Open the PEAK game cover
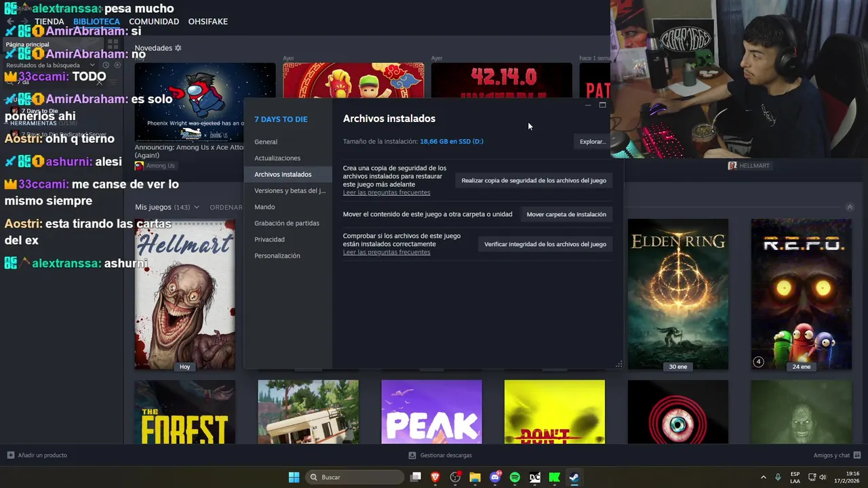 431,412
